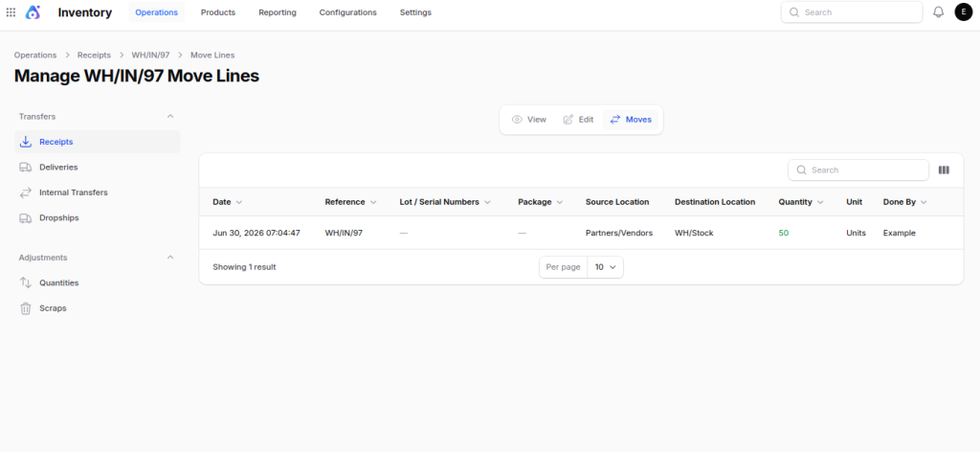The image size is (980, 452).
Task: Click the pencil icon beside Edit
Action: [x=568, y=120]
